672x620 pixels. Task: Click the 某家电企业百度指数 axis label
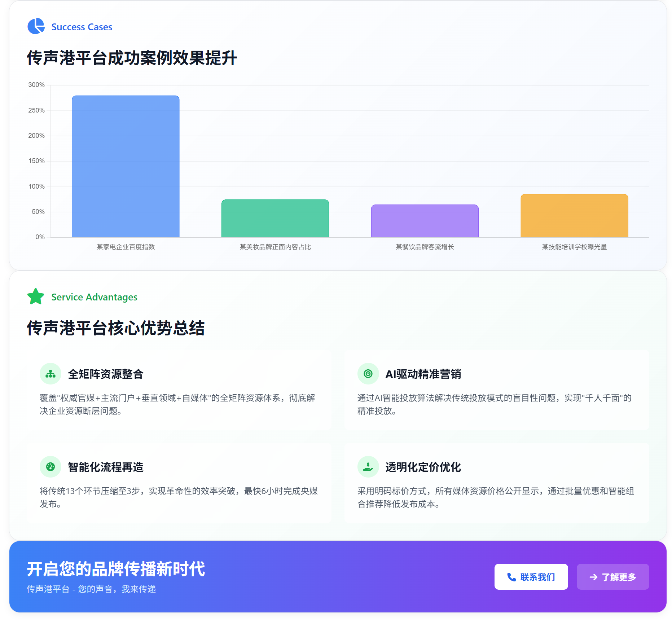(126, 247)
